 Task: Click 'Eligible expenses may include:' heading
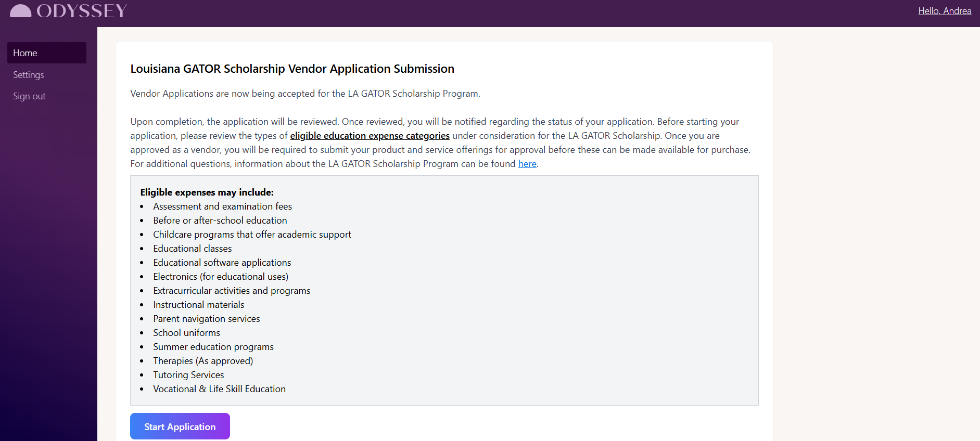207,192
